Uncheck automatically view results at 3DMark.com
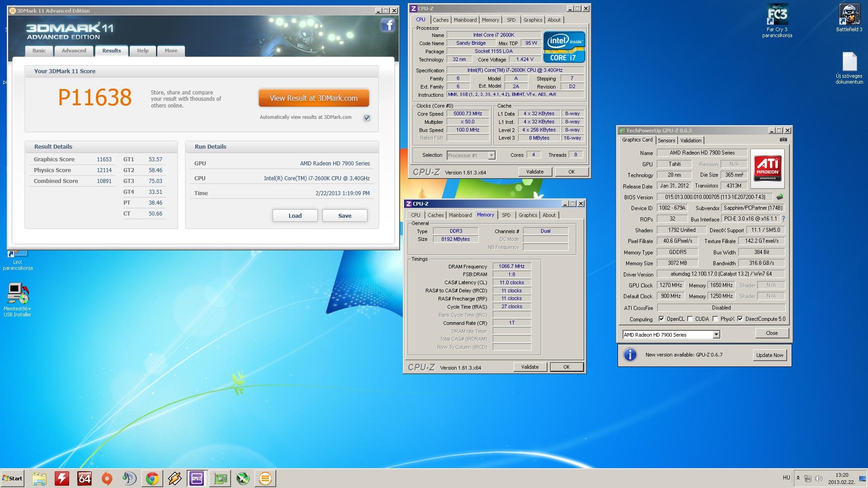The image size is (868, 488). [367, 118]
